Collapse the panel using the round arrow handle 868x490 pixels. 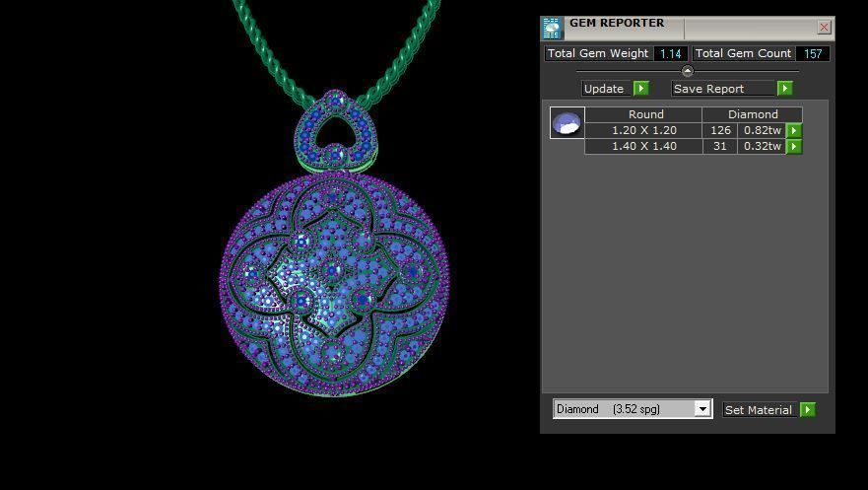point(687,71)
